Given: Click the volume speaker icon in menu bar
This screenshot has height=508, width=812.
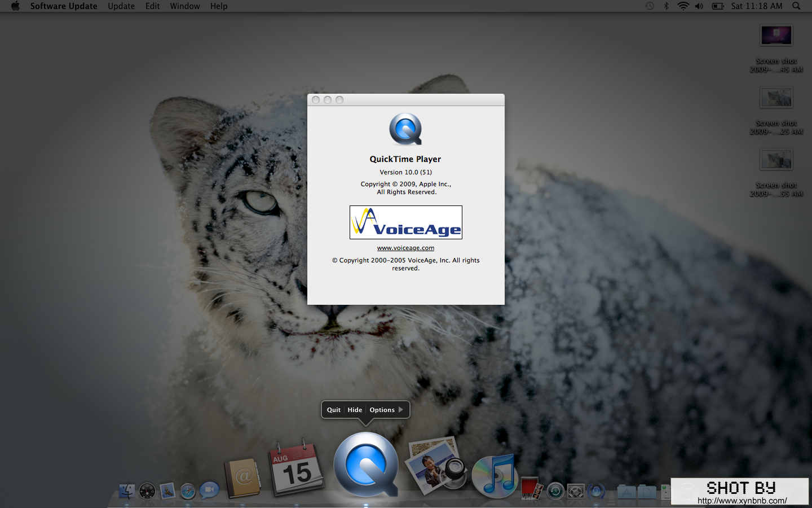Looking at the screenshot, I should (x=699, y=6).
